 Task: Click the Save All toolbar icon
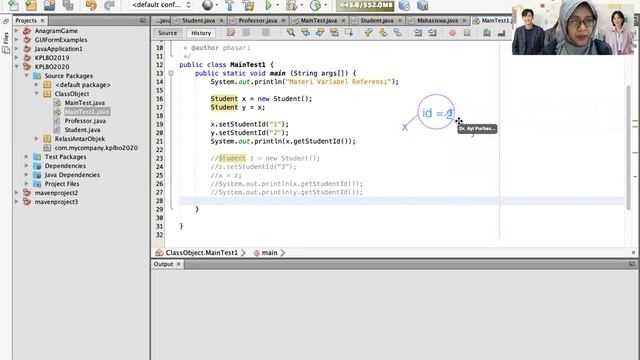[68, 5]
